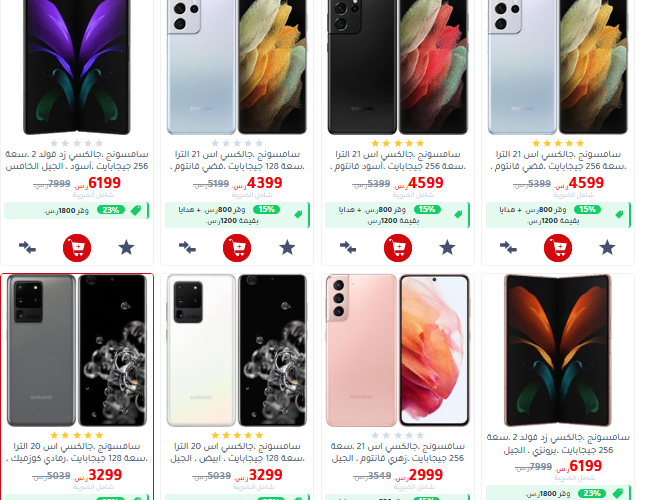Favorite the black Galaxy S21 Ultra 256GB
The height and width of the screenshot is (500, 649).
(x=447, y=248)
